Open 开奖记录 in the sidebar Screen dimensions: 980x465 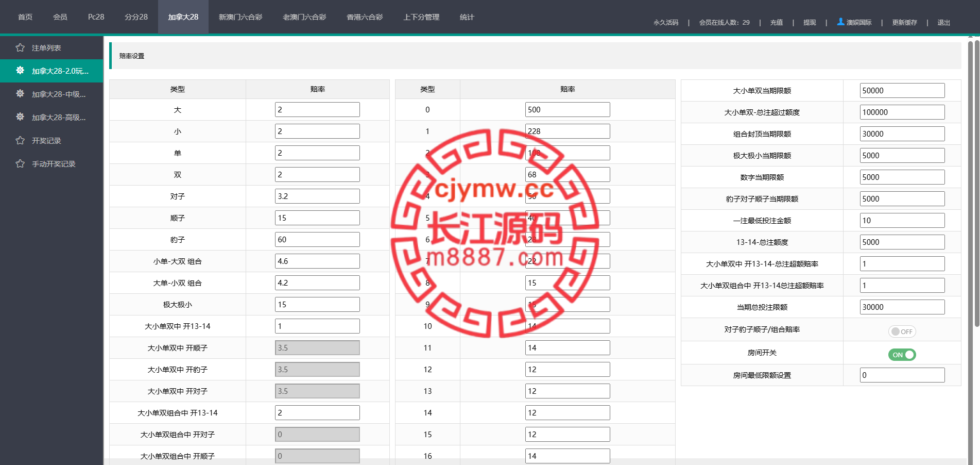[51, 140]
